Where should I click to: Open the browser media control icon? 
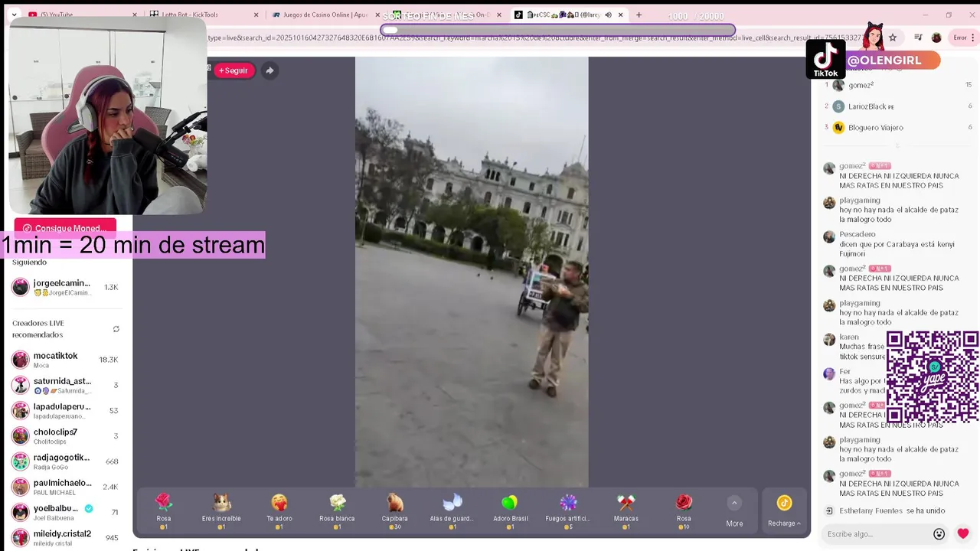(918, 37)
